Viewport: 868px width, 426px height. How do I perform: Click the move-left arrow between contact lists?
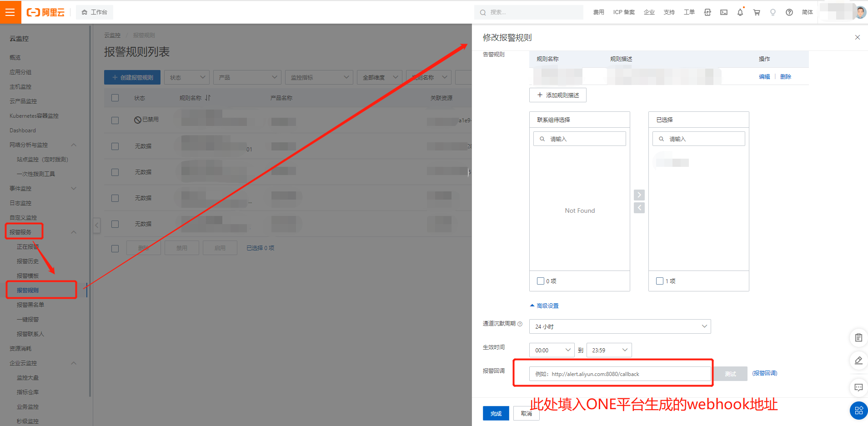639,208
